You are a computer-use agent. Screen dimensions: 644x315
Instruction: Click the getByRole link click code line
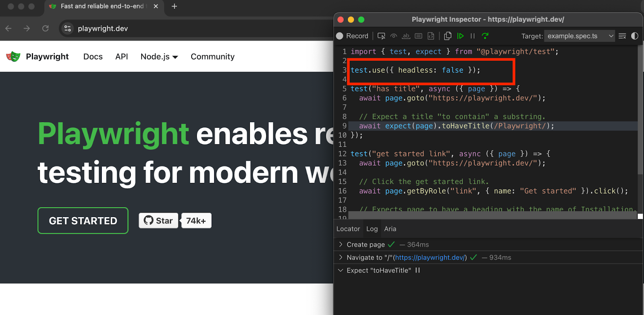click(493, 191)
